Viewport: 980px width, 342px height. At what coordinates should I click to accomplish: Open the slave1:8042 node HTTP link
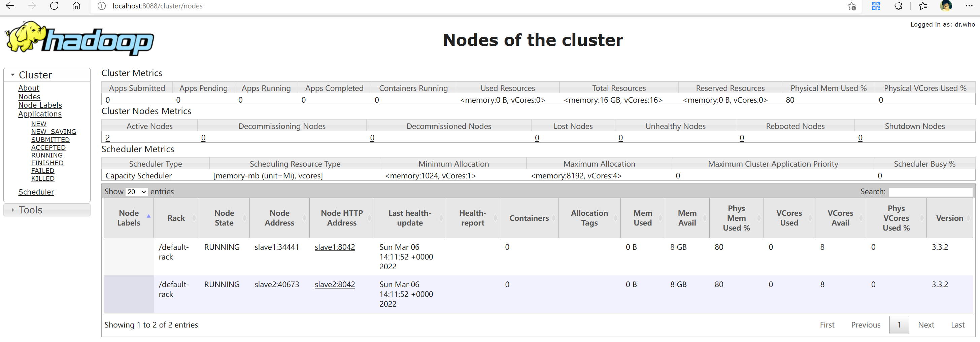[335, 247]
